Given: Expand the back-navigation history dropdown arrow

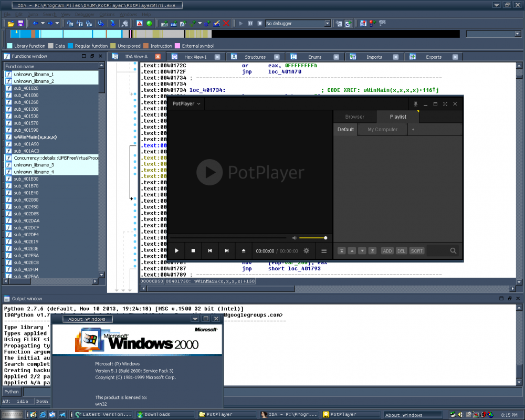Looking at the screenshot, I should coord(43,24).
